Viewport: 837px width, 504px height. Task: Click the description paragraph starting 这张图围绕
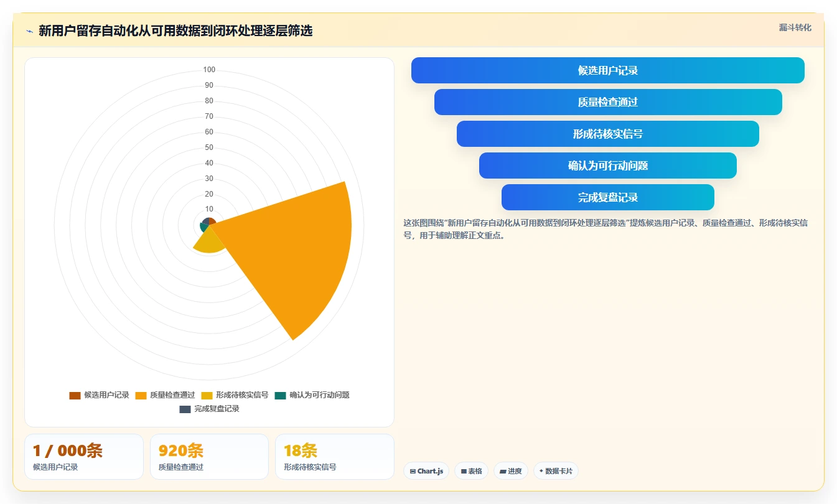[606, 229]
